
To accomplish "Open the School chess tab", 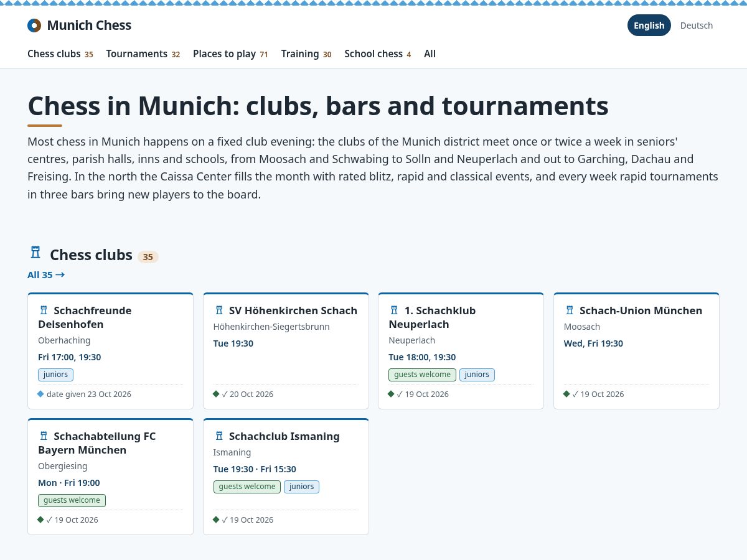I will pyautogui.click(x=378, y=54).
